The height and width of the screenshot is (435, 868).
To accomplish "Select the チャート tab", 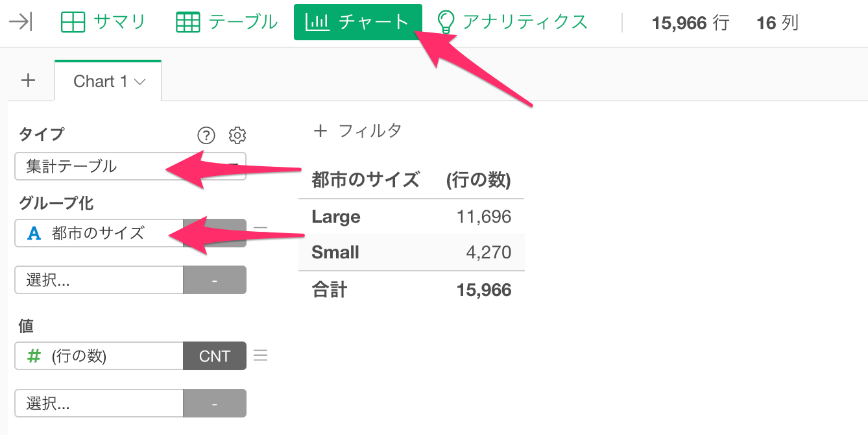I will 357,22.
